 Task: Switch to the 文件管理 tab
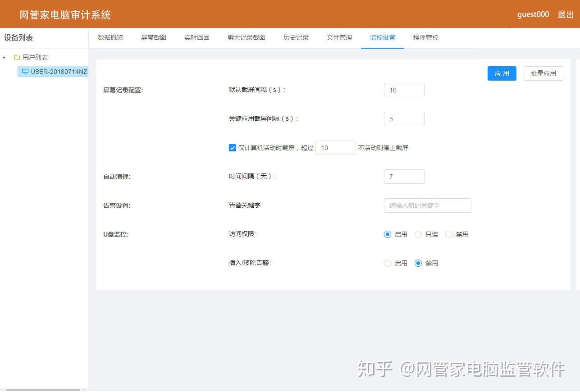point(339,37)
